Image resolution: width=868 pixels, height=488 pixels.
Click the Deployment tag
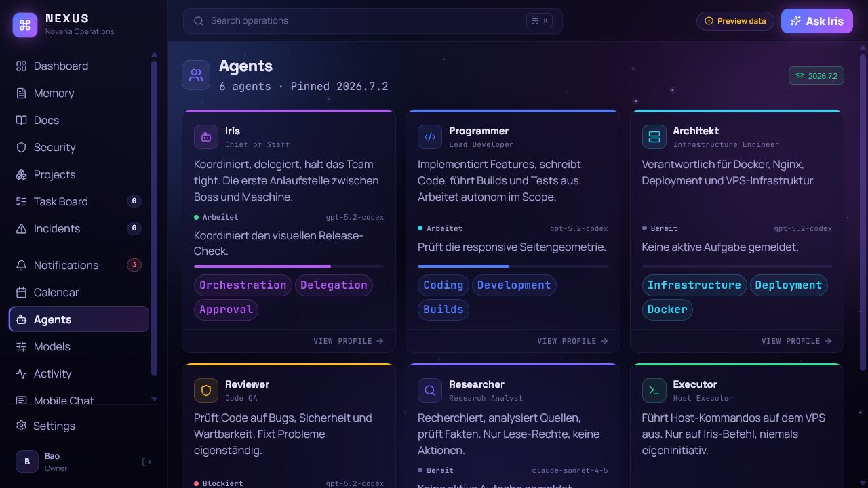coord(789,285)
